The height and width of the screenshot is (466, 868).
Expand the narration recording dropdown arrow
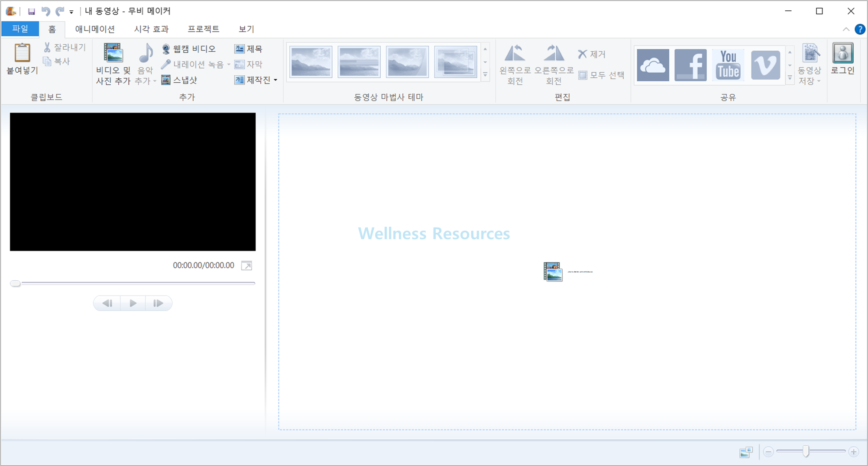229,64
